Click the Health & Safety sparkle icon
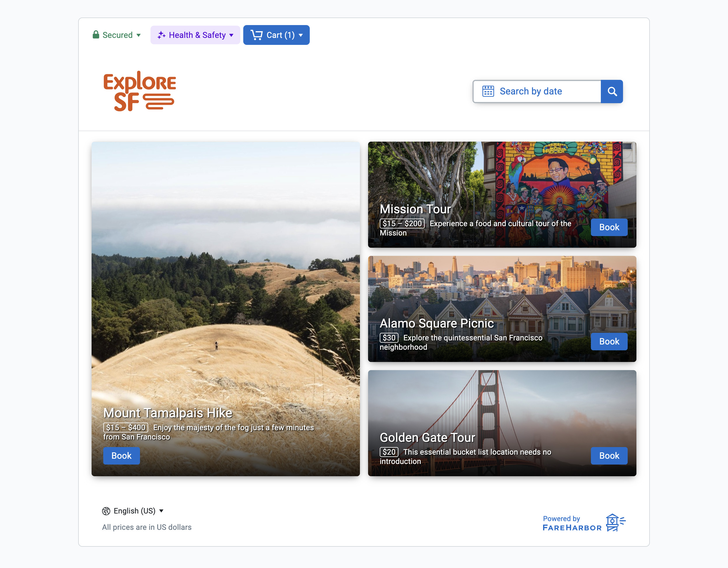Image resolution: width=728 pixels, height=568 pixels. click(x=162, y=35)
